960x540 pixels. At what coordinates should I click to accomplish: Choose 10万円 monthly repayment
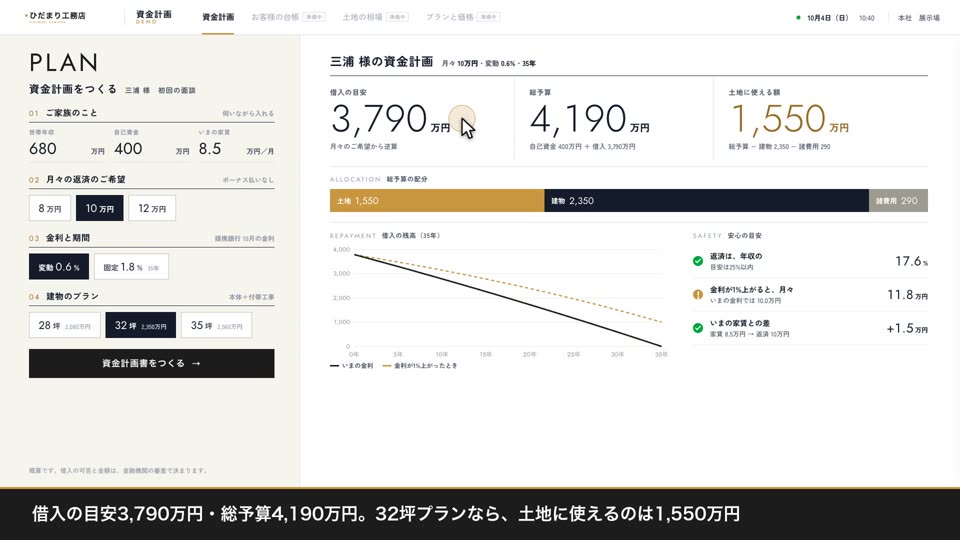point(100,208)
